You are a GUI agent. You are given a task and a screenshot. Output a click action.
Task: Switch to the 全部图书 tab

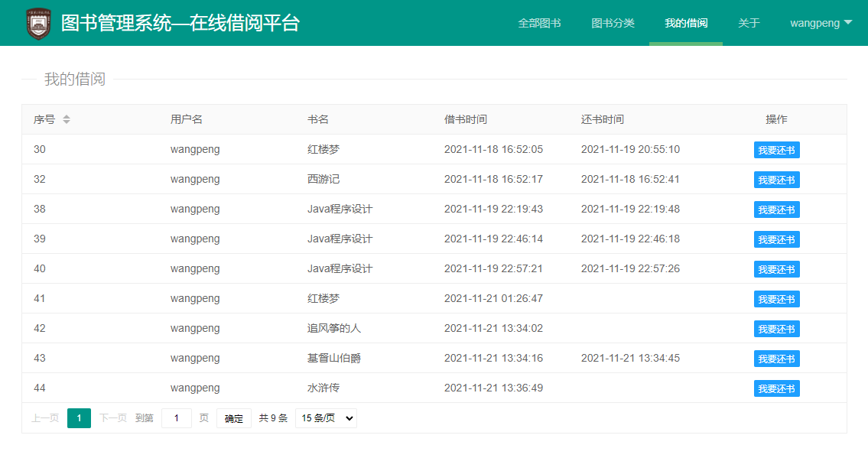539,23
